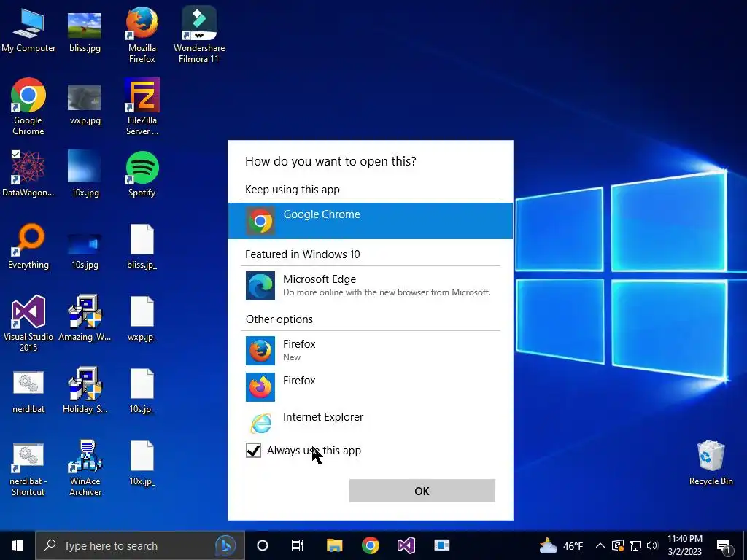Screen dimensions: 747x560
Task: Select the 10s.jp_ file icon
Action: click(x=142, y=391)
